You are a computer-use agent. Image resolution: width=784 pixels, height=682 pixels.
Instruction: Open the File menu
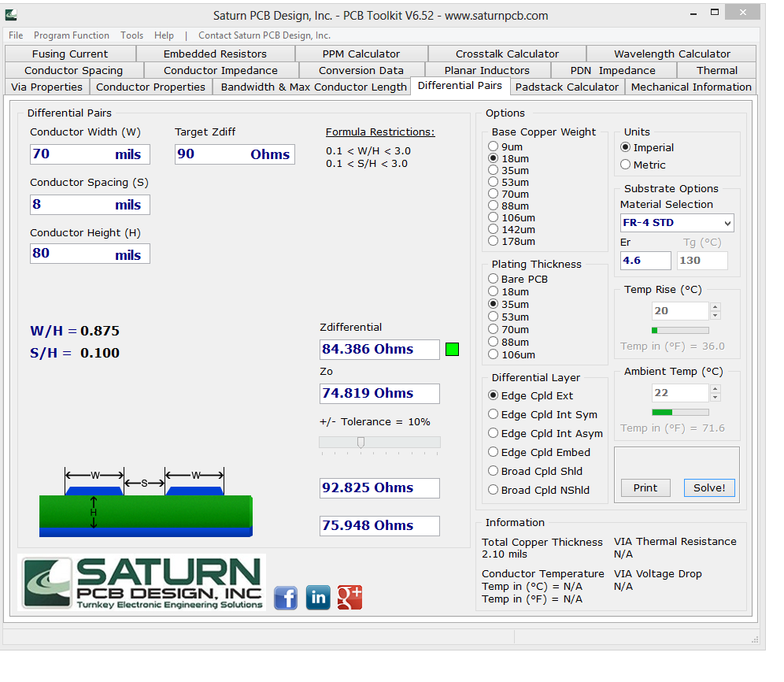[16, 35]
